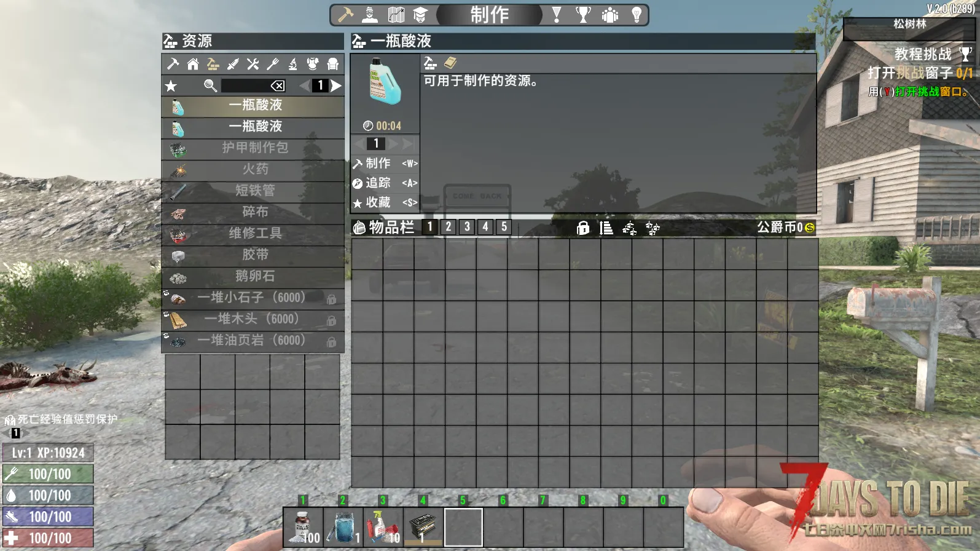
Task: Select the 一堆木头（6000）recipe
Action: click(x=253, y=320)
